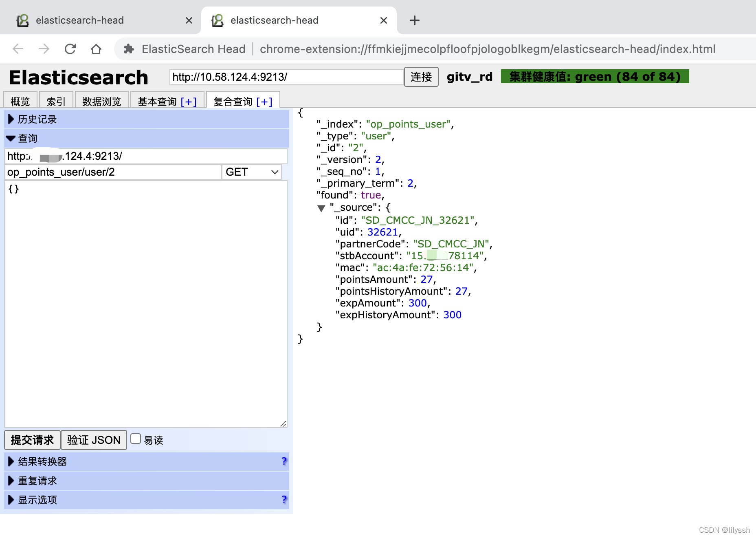Click the first tab's elasticsearch favicon
Viewport: 756px width, 538px height.
pyautogui.click(x=23, y=20)
